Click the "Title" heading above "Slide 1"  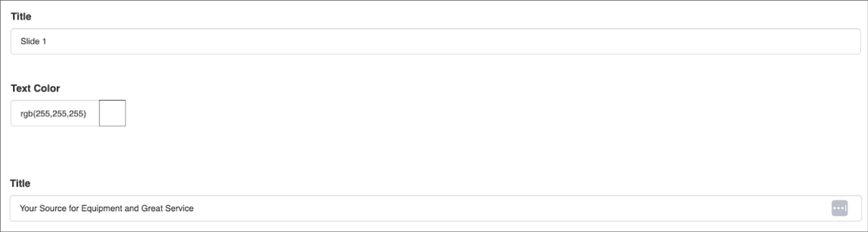coord(21,16)
